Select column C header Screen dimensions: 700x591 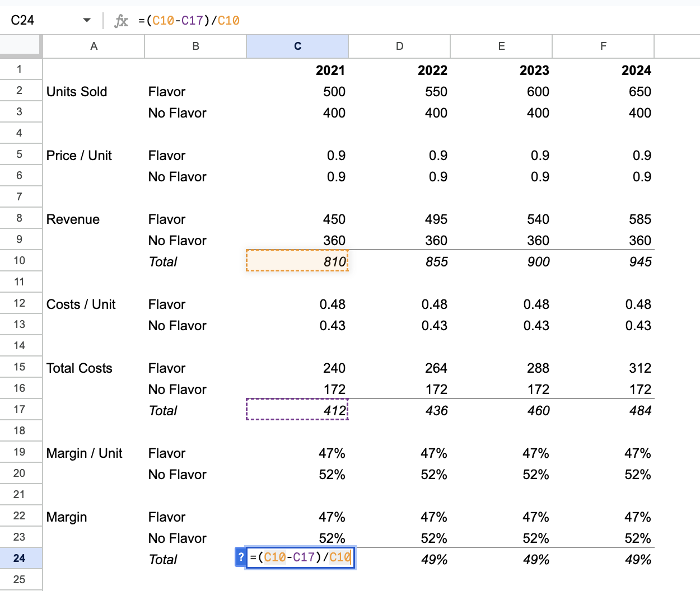297,46
